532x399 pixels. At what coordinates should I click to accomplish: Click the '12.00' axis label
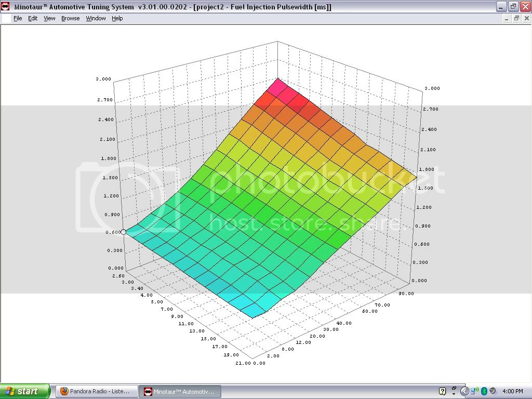pos(303,342)
